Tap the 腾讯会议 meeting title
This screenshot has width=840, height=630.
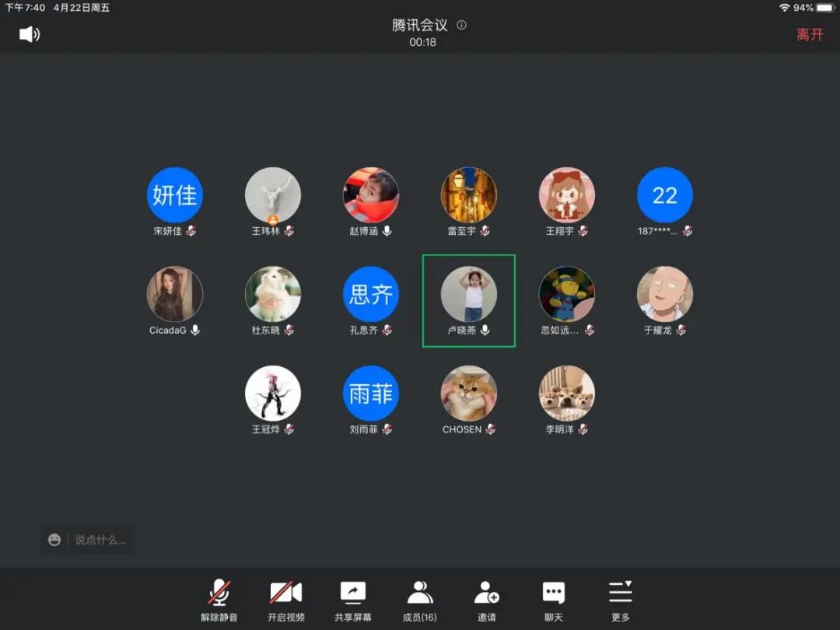click(x=419, y=25)
